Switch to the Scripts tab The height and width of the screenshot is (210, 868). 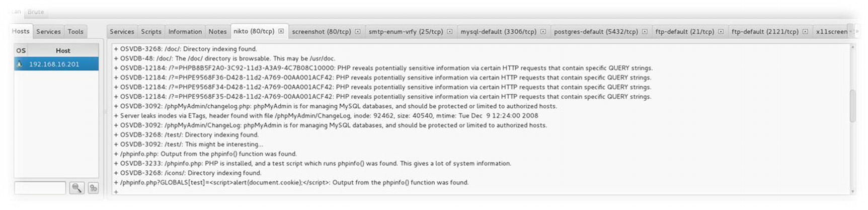pos(151,31)
